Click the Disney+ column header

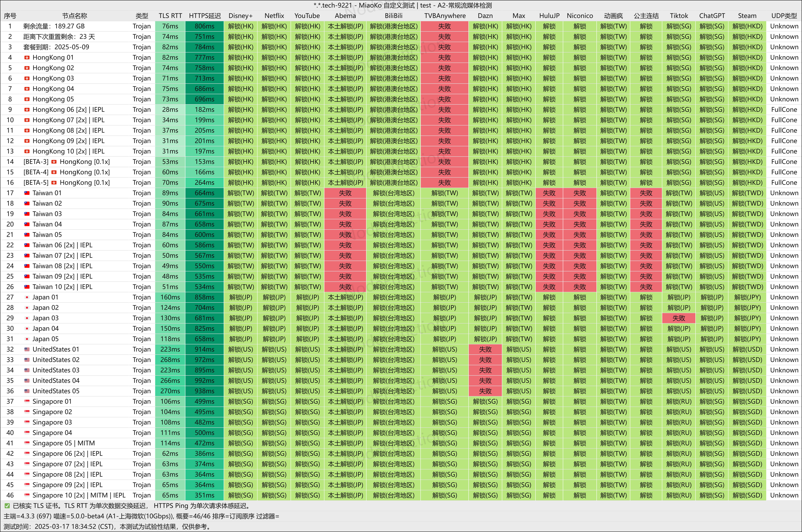pos(241,16)
